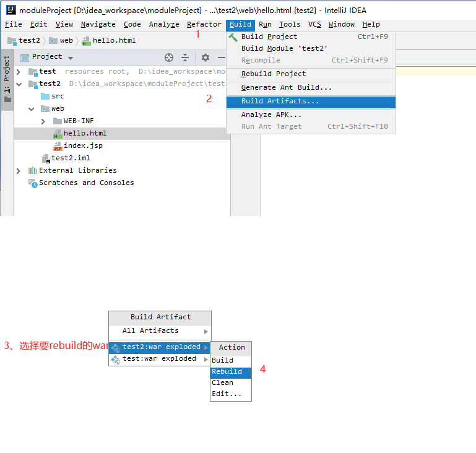
Task: Collapse the web folder node
Action: point(32,110)
